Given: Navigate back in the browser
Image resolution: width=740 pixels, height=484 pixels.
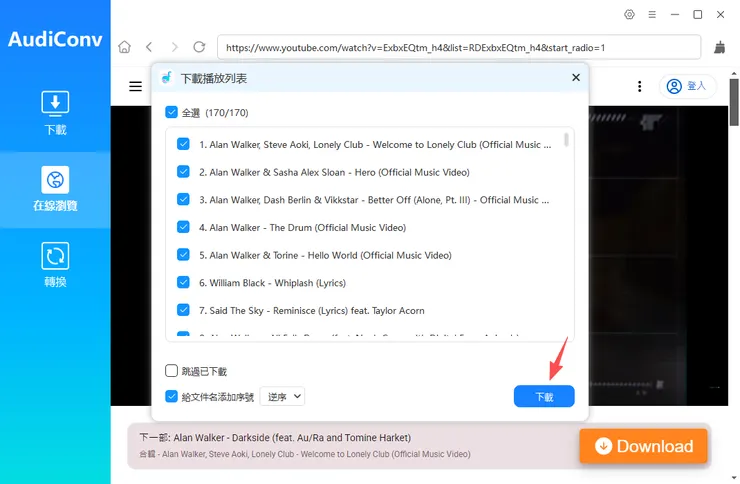Looking at the screenshot, I should coord(149,47).
